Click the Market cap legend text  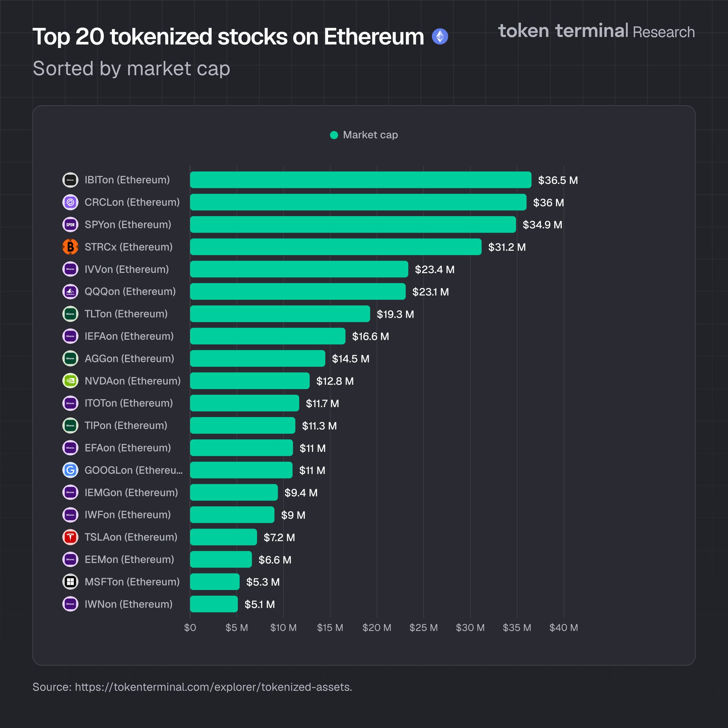370,135
